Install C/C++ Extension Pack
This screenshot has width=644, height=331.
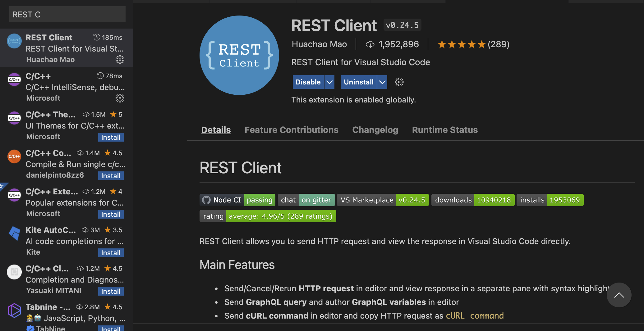point(111,214)
